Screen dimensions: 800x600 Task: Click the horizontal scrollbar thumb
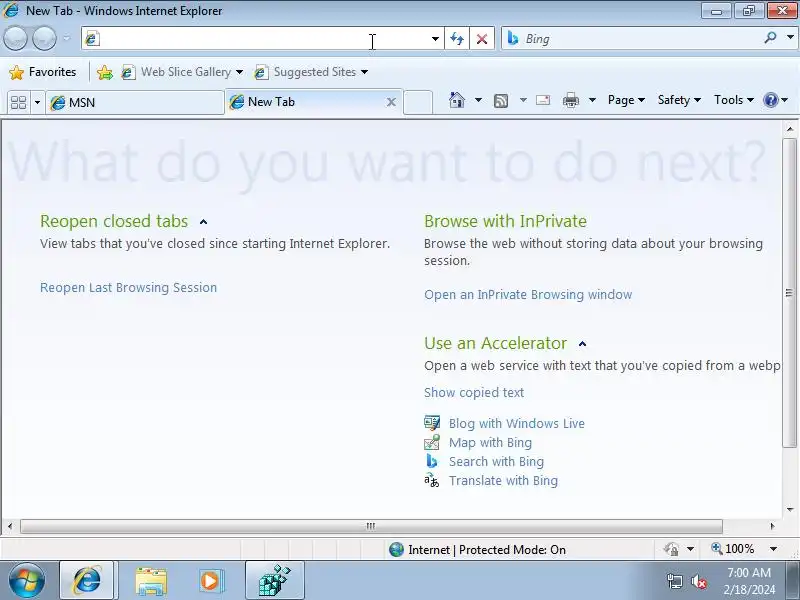pyautogui.click(x=371, y=526)
